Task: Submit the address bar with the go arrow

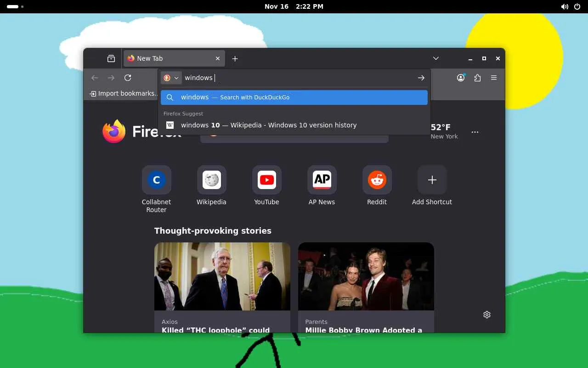Action: point(421,78)
